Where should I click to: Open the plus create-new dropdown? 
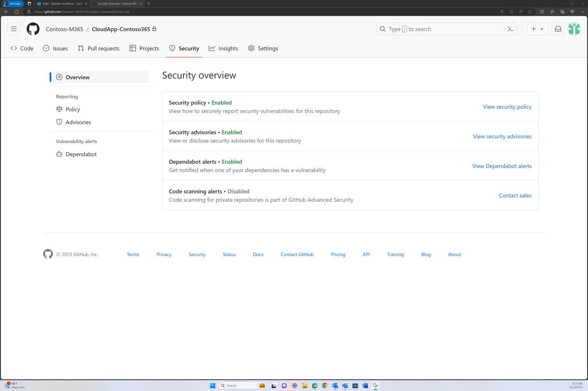click(x=536, y=29)
